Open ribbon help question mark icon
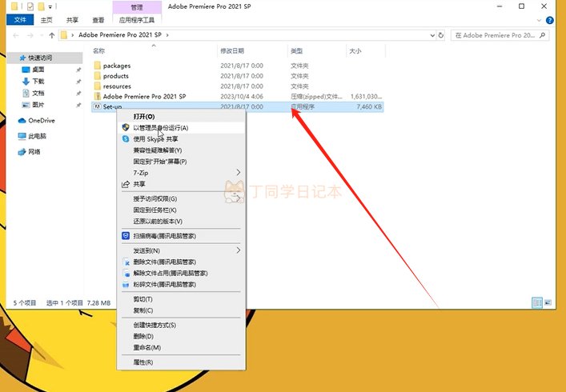Image resolution: width=566 pixels, height=392 pixels. pos(550,20)
